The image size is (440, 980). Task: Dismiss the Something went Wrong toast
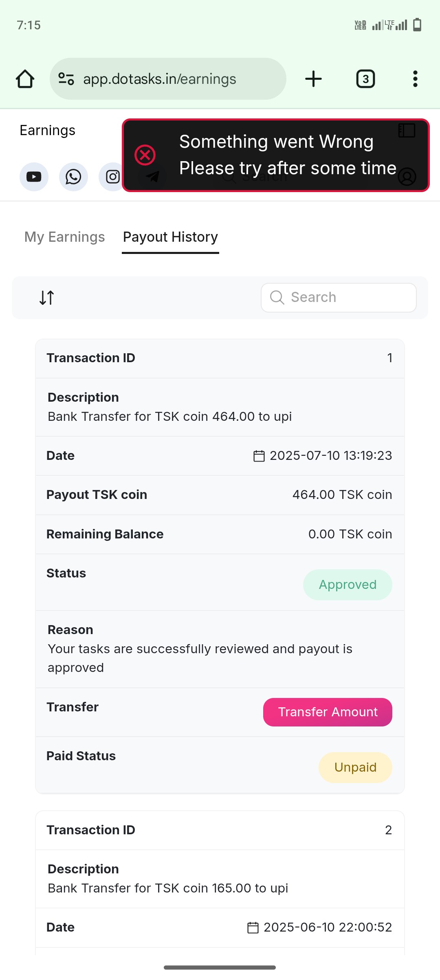[x=276, y=155]
